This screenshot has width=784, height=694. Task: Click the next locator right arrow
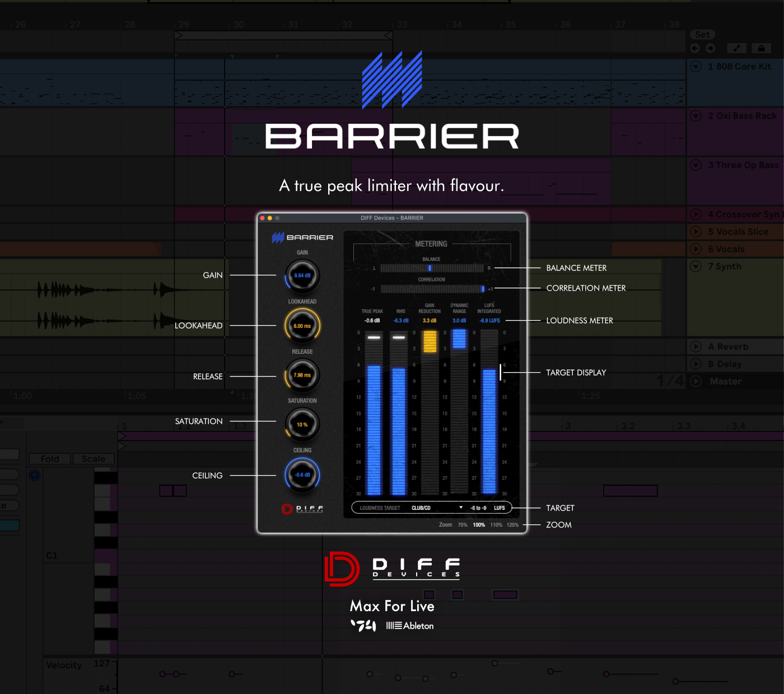[x=710, y=49]
